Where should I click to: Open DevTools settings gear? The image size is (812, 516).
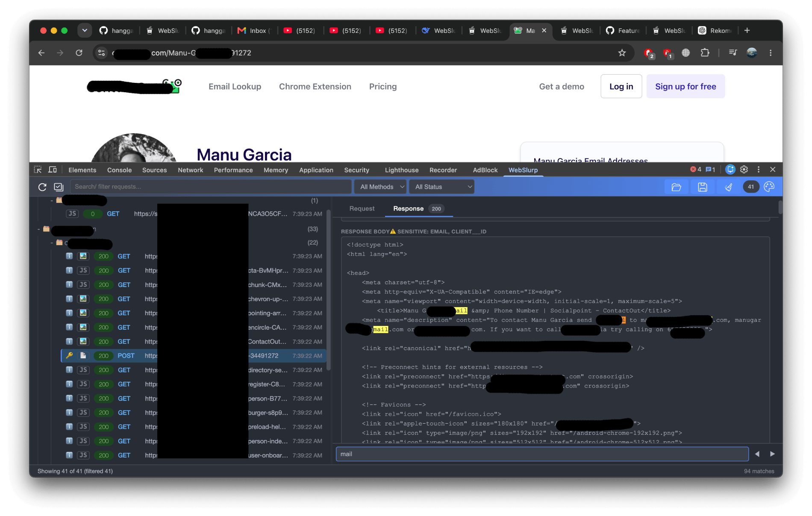[x=744, y=170]
